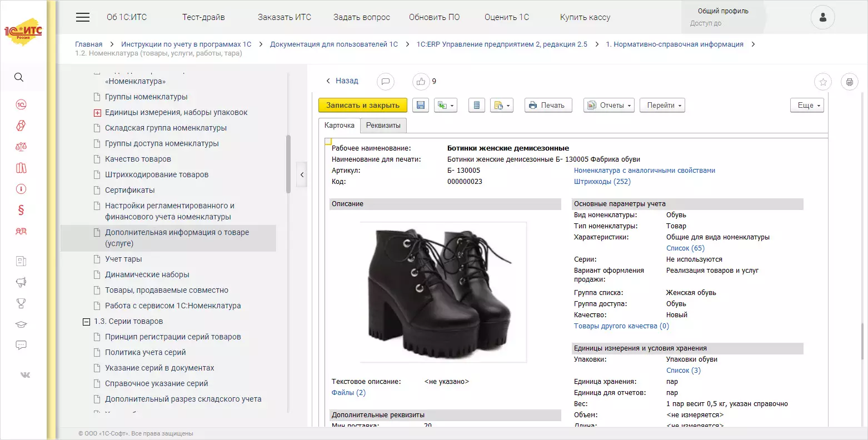
Task: Open comments via speech bubble icon
Action: (x=385, y=82)
